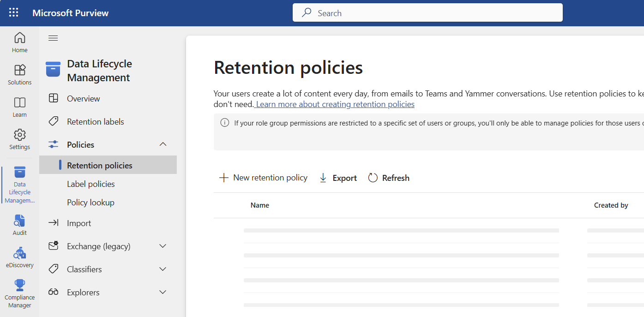Open the Import page
Image resolution: width=644 pixels, height=317 pixels.
[x=79, y=223]
